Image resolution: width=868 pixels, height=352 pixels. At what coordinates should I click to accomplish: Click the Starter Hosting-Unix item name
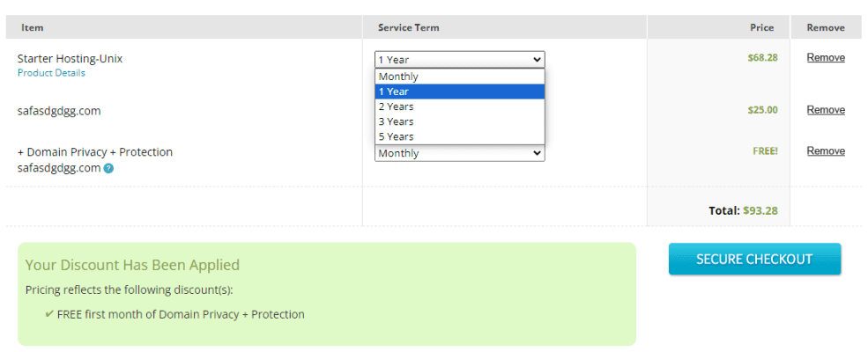click(70, 59)
